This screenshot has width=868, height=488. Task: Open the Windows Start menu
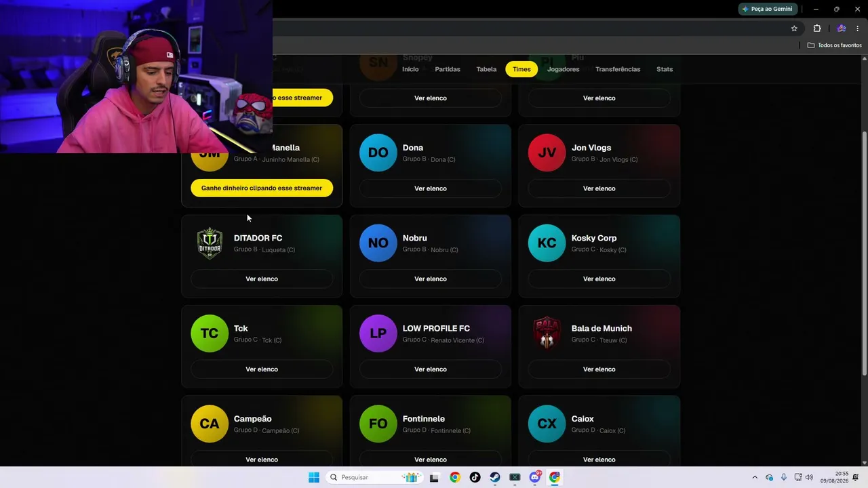[x=314, y=477]
